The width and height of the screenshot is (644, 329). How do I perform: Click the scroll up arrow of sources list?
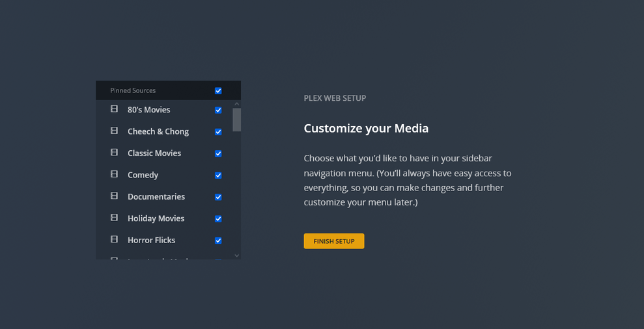click(x=236, y=104)
